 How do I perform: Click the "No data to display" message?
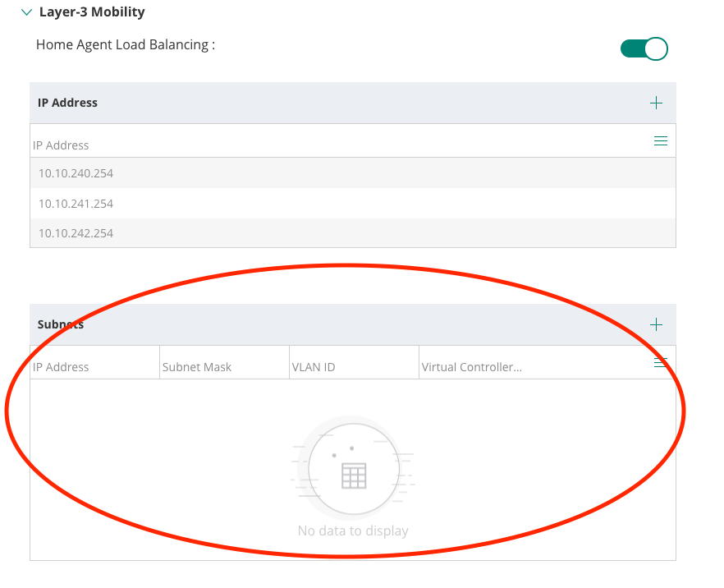[x=353, y=531]
